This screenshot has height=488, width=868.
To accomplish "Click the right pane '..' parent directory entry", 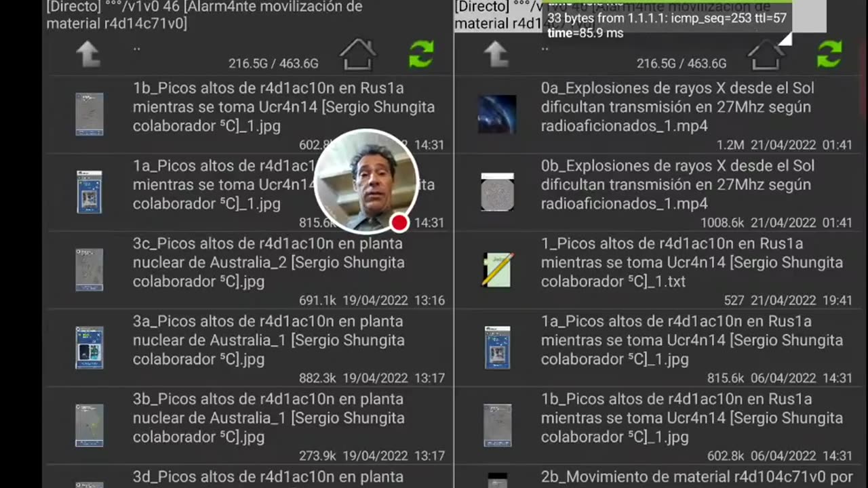I will (545, 48).
